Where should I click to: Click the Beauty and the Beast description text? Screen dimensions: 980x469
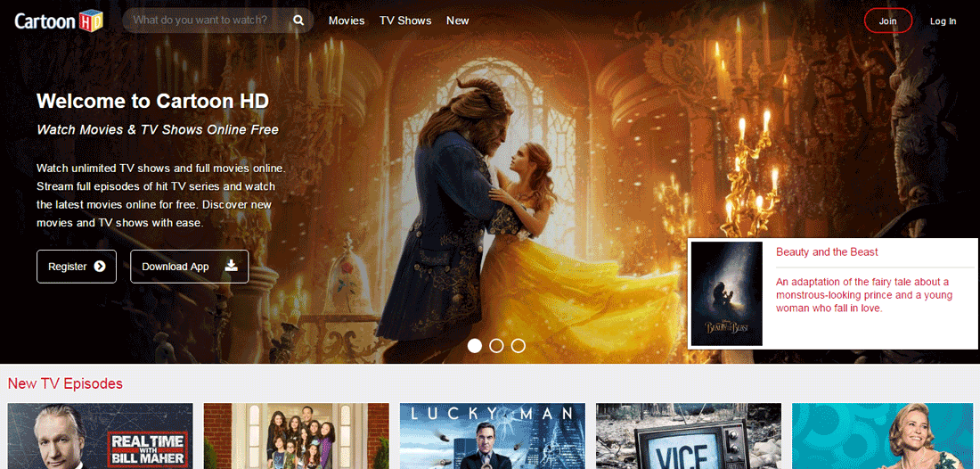pyautogui.click(x=864, y=294)
